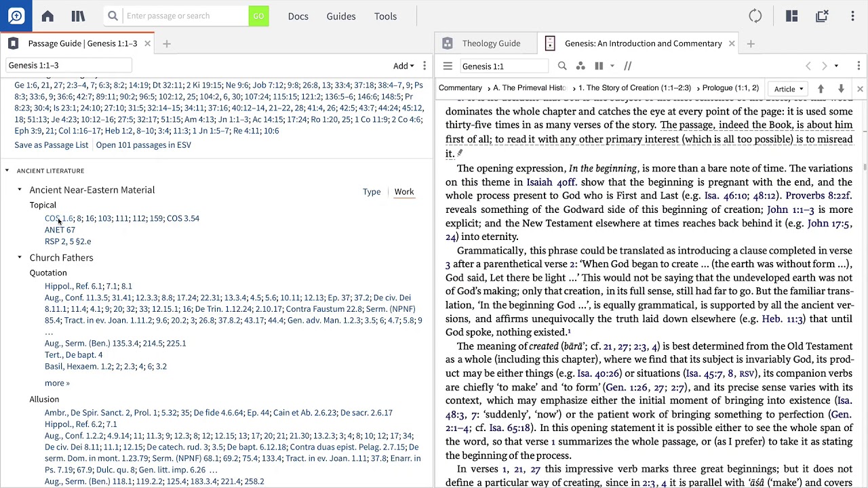Image resolution: width=868 pixels, height=488 pixels.
Task: Click Save as Passage List
Action: [x=52, y=144]
